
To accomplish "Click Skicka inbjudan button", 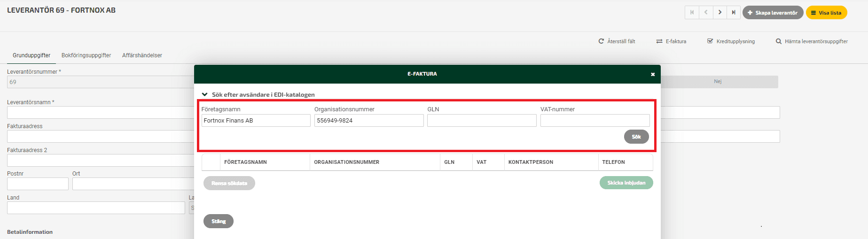I will [x=626, y=183].
